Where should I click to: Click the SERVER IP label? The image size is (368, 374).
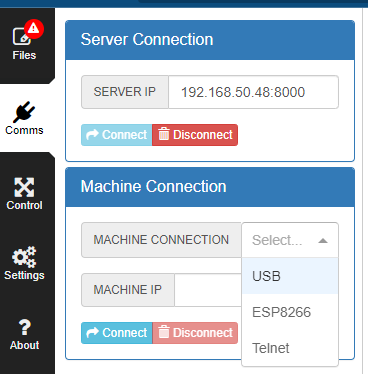click(x=125, y=92)
